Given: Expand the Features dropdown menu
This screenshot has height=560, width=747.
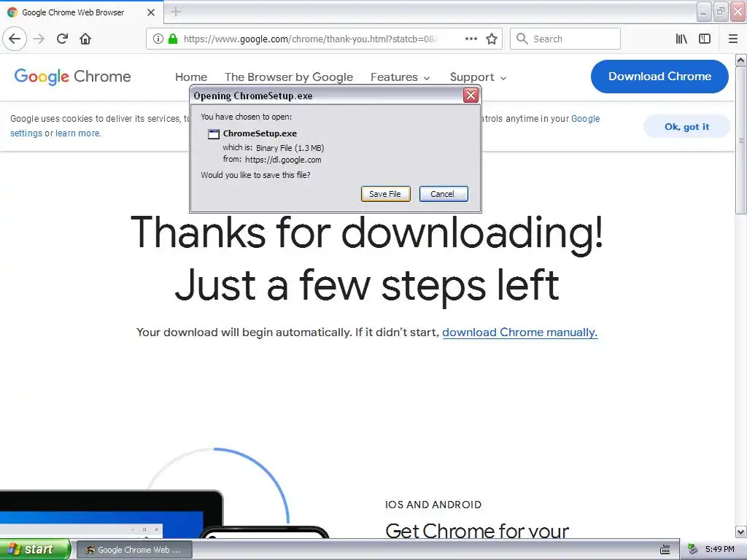Looking at the screenshot, I should (x=400, y=77).
